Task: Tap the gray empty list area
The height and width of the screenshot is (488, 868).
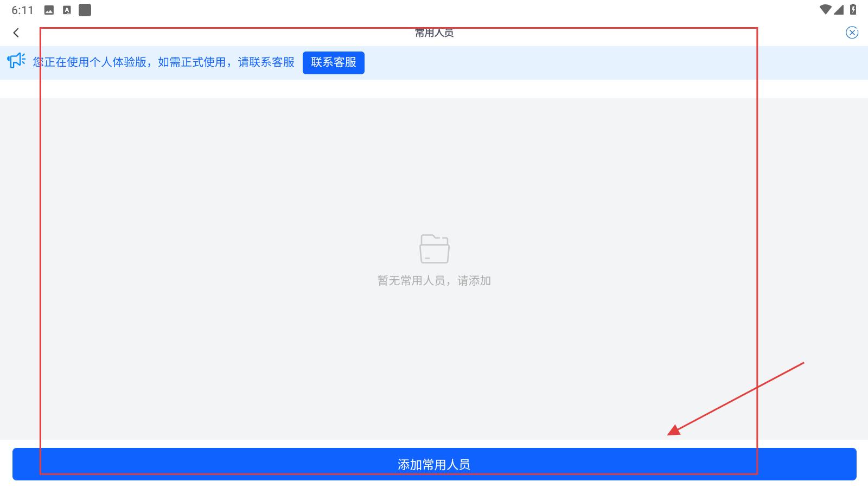Action: pyautogui.click(x=217, y=352)
